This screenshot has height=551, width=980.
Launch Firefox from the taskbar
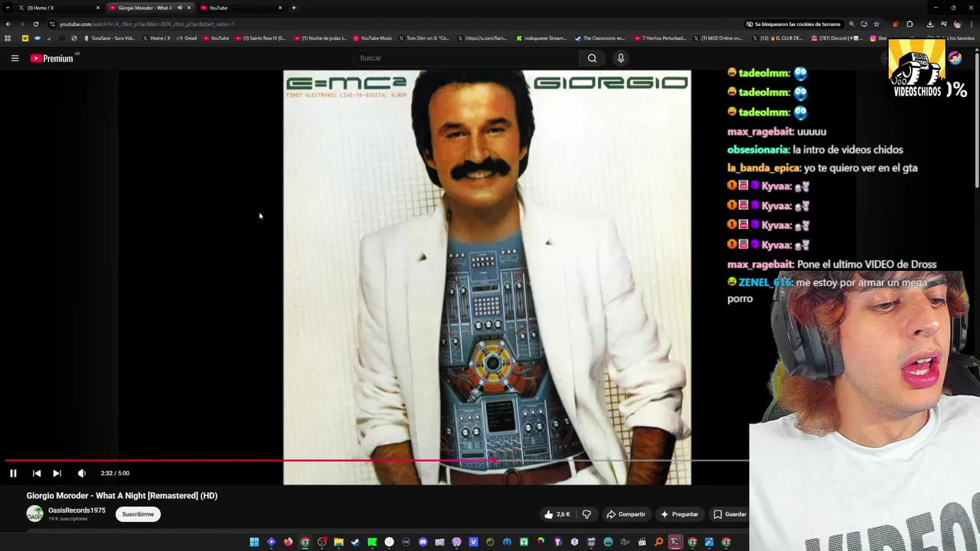click(x=288, y=542)
